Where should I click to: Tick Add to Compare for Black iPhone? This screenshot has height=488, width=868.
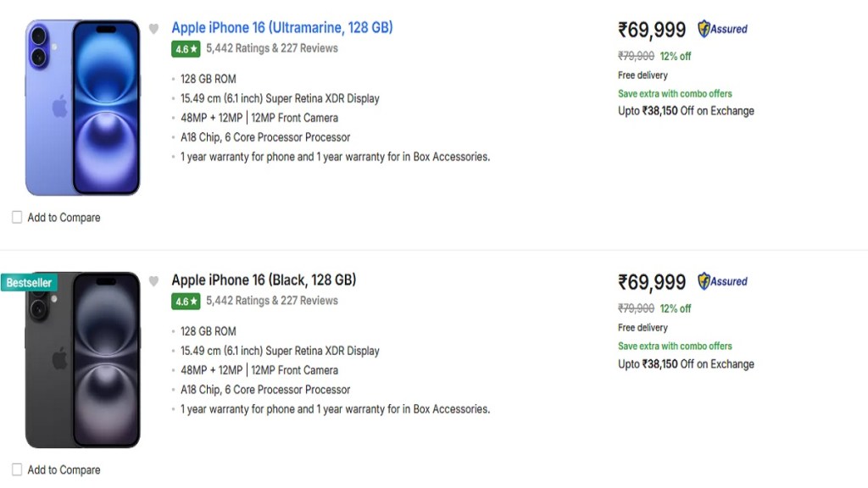pos(17,470)
